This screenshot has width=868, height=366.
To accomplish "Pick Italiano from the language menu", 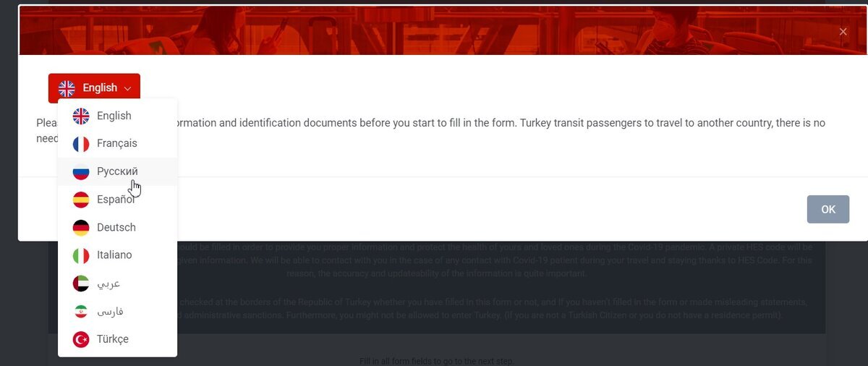I will 117,255.
